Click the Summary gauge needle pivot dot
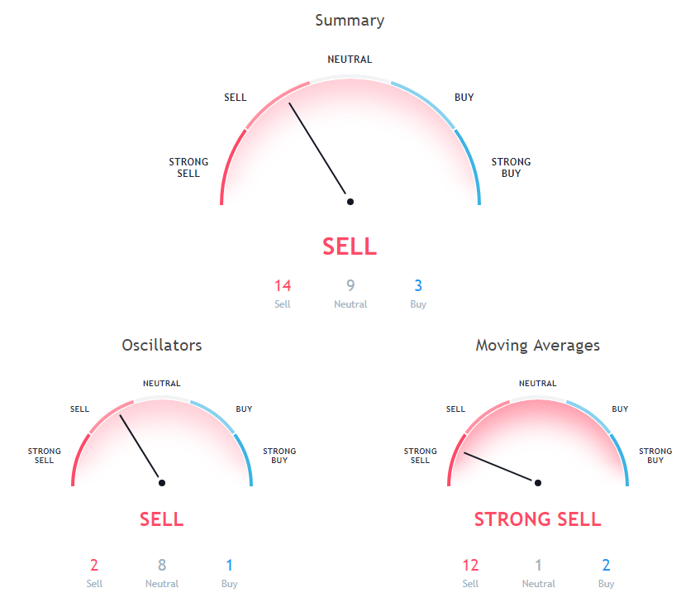The height and width of the screenshot is (607, 700). coord(350,201)
